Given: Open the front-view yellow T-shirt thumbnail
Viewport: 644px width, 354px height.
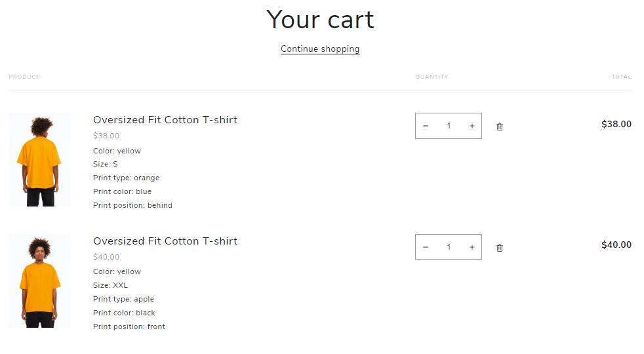Looking at the screenshot, I should point(40,281).
